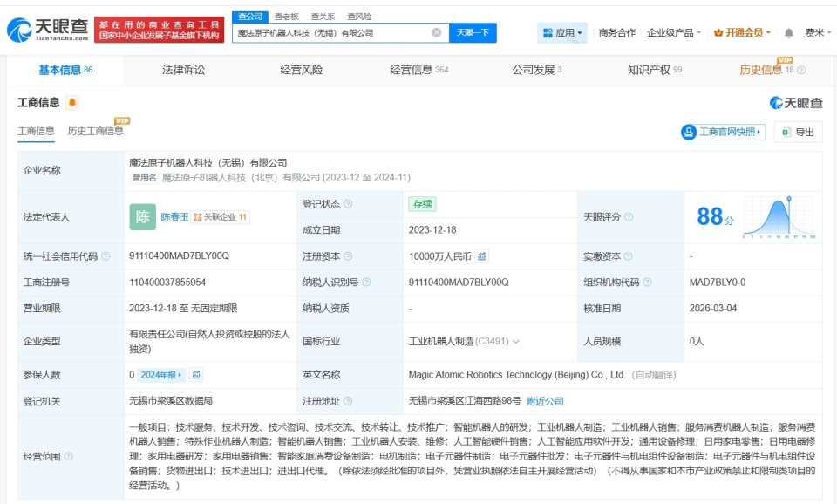Screen dimensions: 837x504
Task: Open the notification bell icon
Action: [x=787, y=31]
